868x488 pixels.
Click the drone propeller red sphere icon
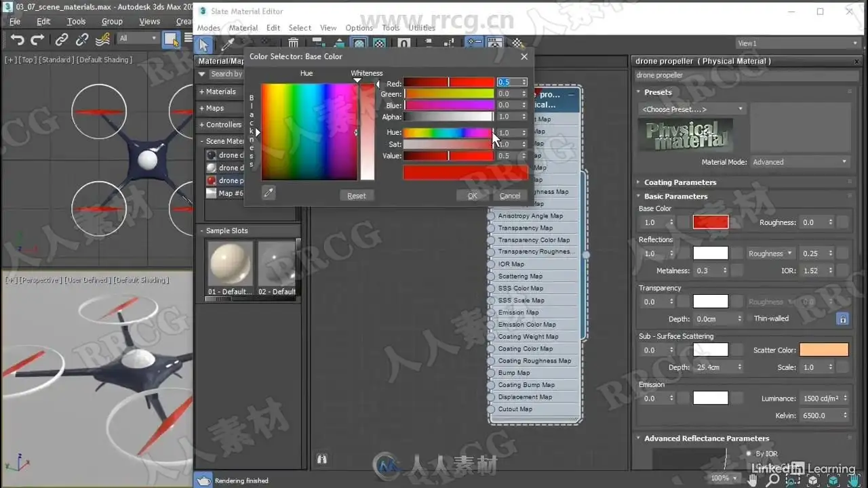211,180
